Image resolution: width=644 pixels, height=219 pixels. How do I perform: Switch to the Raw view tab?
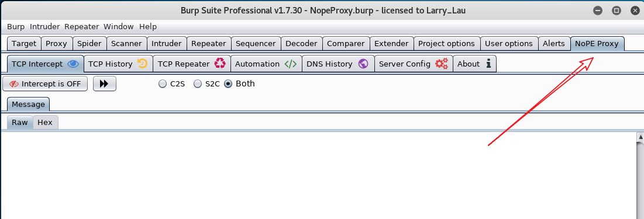[20, 122]
